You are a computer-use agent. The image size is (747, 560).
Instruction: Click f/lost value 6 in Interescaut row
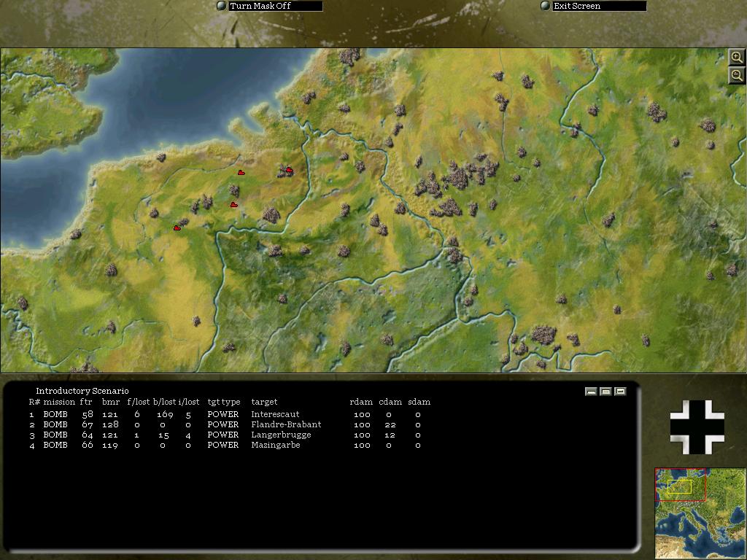137,414
